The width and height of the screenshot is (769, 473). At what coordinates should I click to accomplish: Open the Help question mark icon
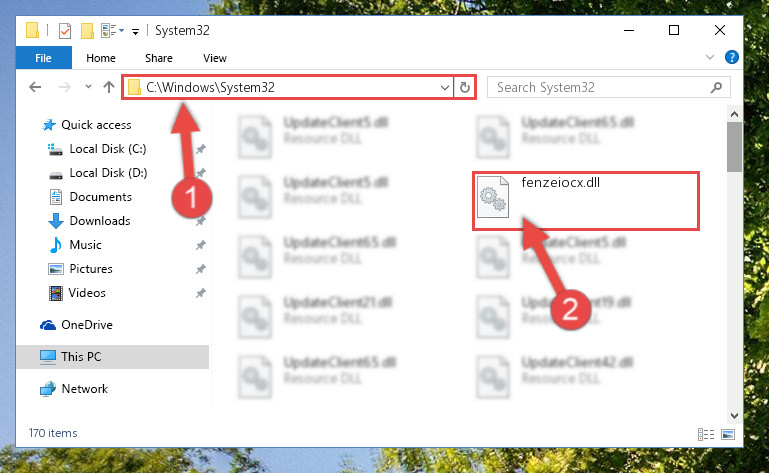731,57
